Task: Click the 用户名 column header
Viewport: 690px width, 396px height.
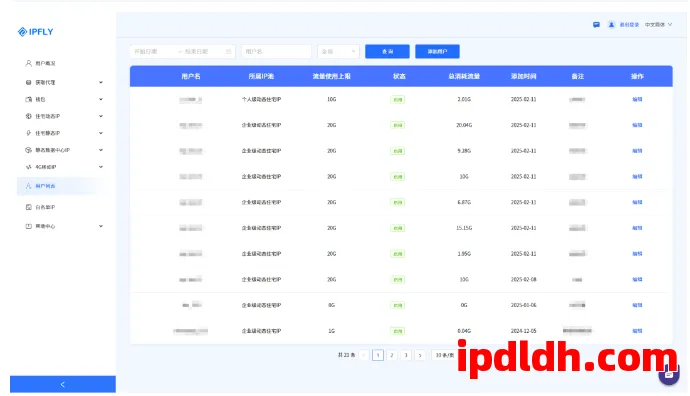Action: click(191, 76)
